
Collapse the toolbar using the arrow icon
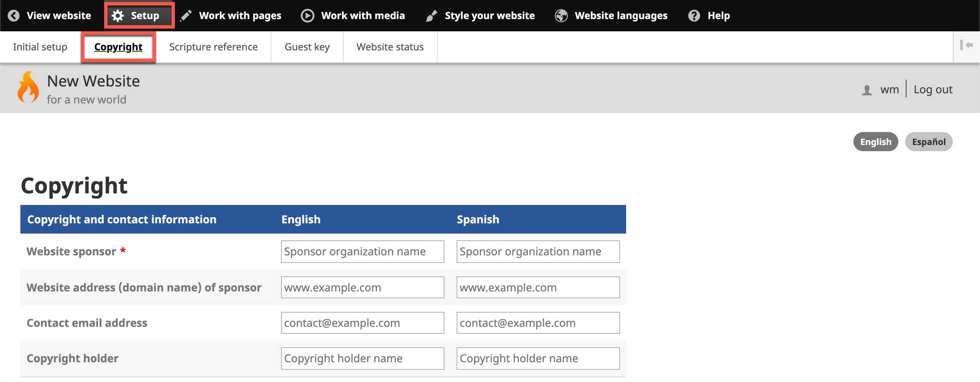[x=966, y=45]
